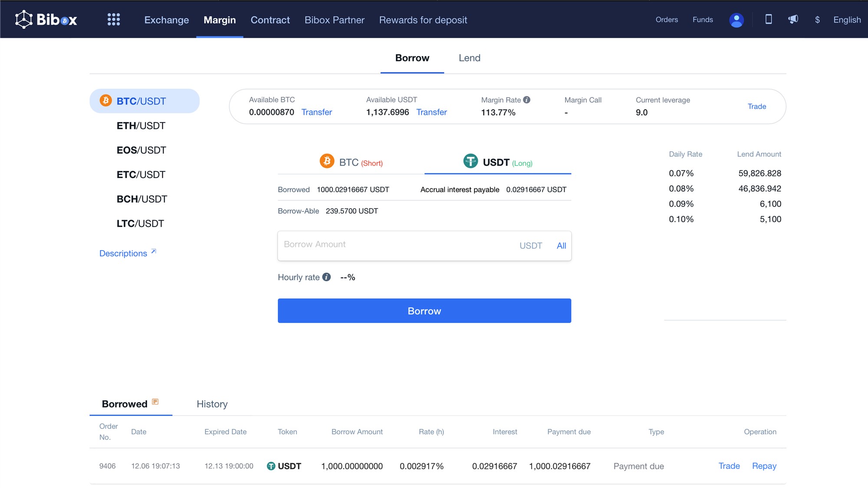Open the English language selector
Screen dimensions: 868x488
coord(847,20)
